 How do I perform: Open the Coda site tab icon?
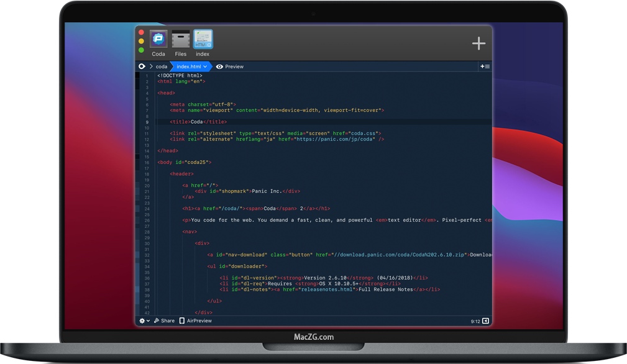point(158,39)
